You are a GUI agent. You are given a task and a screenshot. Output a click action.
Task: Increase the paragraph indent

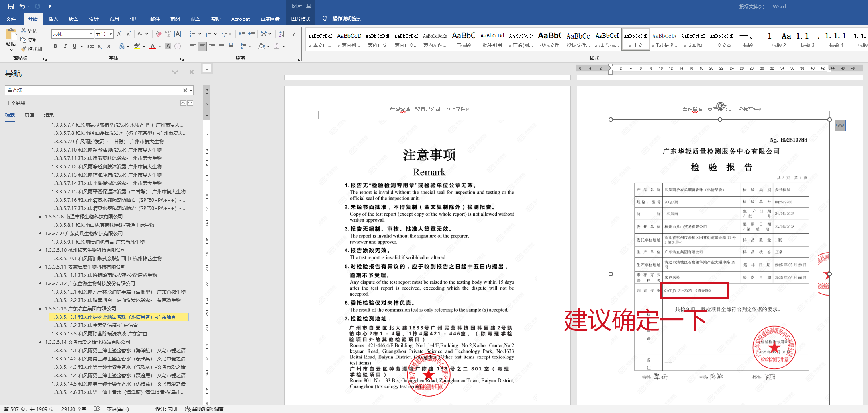pyautogui.click(x=251, y=34)
